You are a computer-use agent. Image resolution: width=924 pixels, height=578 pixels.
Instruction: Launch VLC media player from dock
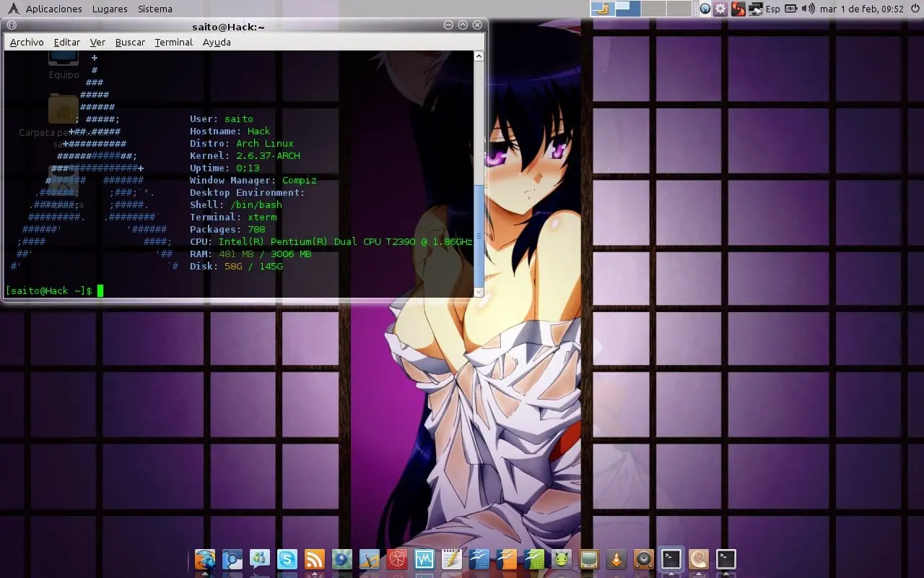click(616, 559)
